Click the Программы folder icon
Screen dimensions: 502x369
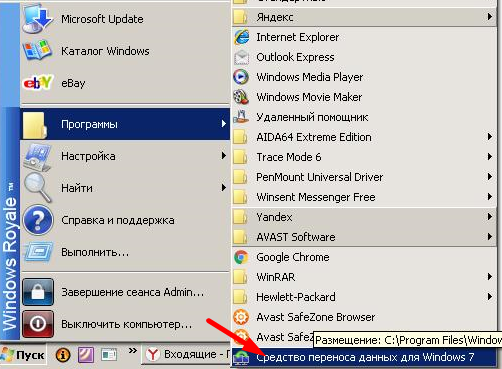35,125
